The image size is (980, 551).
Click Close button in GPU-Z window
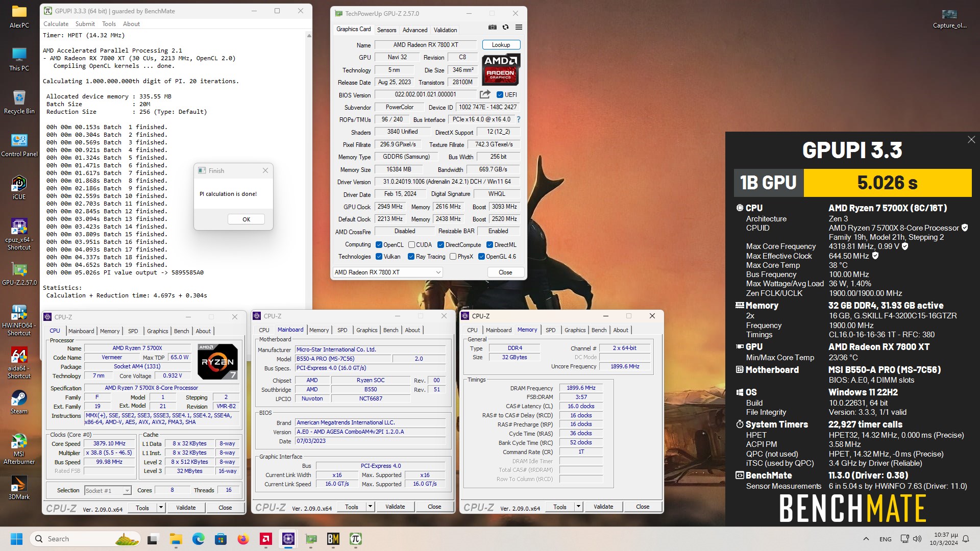pos(505,272)
